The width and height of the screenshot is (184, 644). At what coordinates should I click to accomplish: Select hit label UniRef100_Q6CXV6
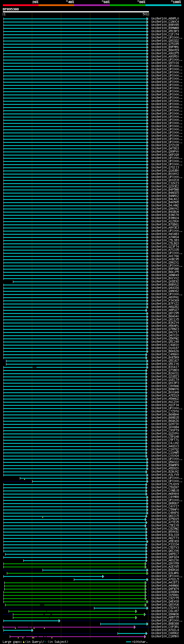[165, 551]
